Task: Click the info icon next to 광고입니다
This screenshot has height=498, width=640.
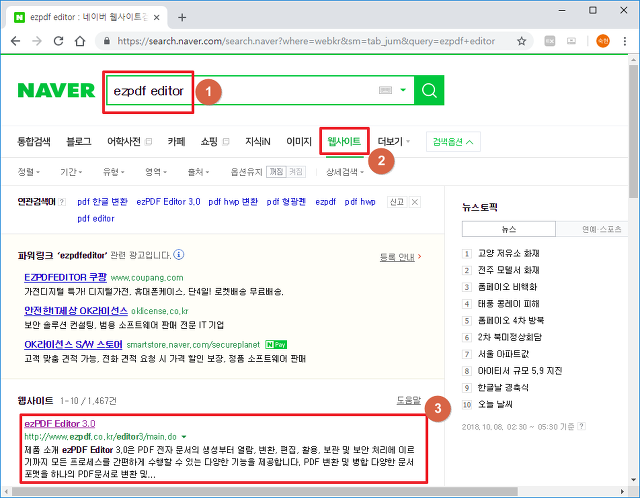Action: pos(178,255)
